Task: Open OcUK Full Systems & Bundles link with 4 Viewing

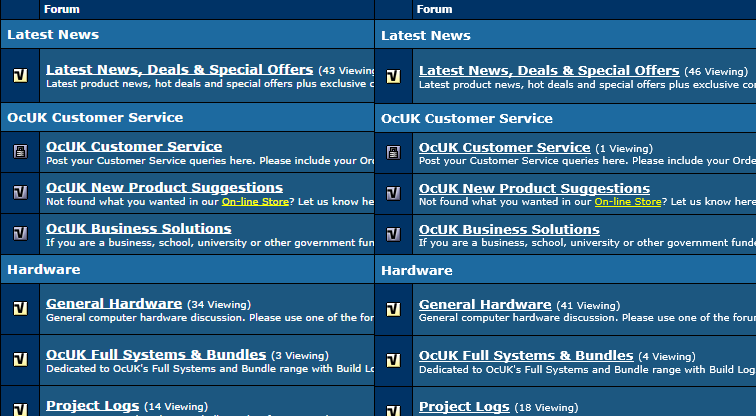Action: tap(526, 356)
